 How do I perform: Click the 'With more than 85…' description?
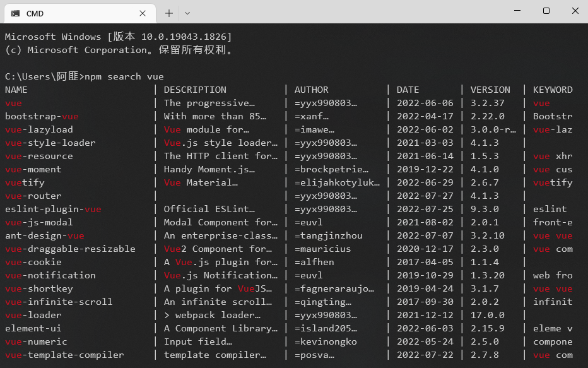(x=215, y=116)
